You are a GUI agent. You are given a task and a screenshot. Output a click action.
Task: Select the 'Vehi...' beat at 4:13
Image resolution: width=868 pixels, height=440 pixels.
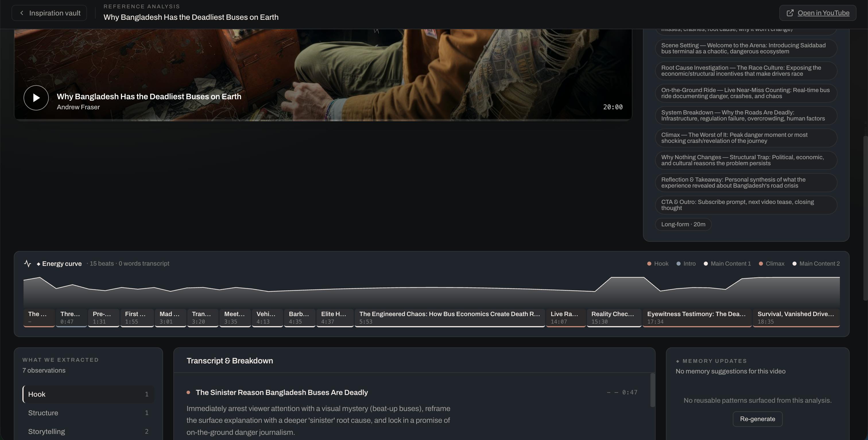click(x=268, y=318)
